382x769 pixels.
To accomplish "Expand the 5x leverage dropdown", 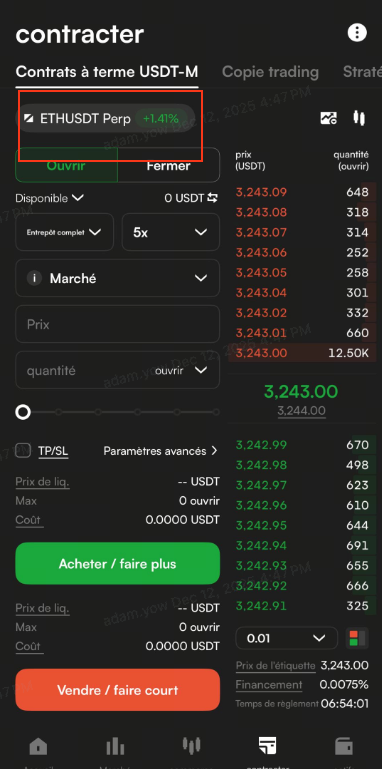I will [171, 232].
